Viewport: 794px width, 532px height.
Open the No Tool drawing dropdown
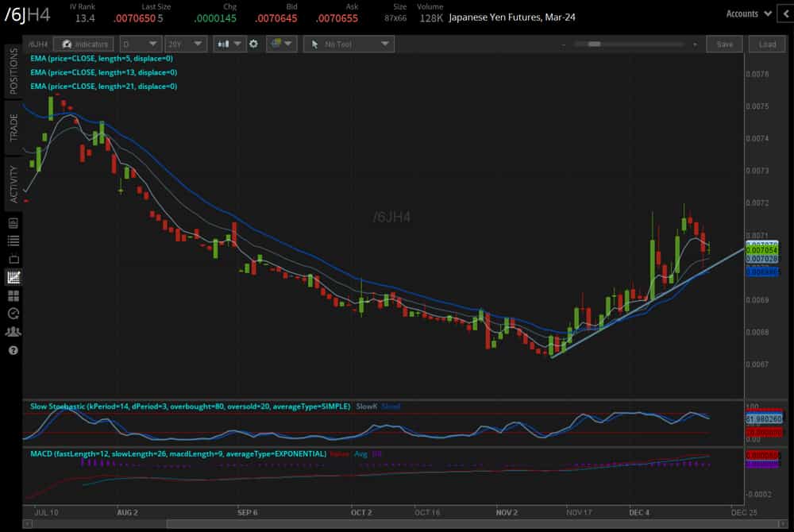point(349,44)
